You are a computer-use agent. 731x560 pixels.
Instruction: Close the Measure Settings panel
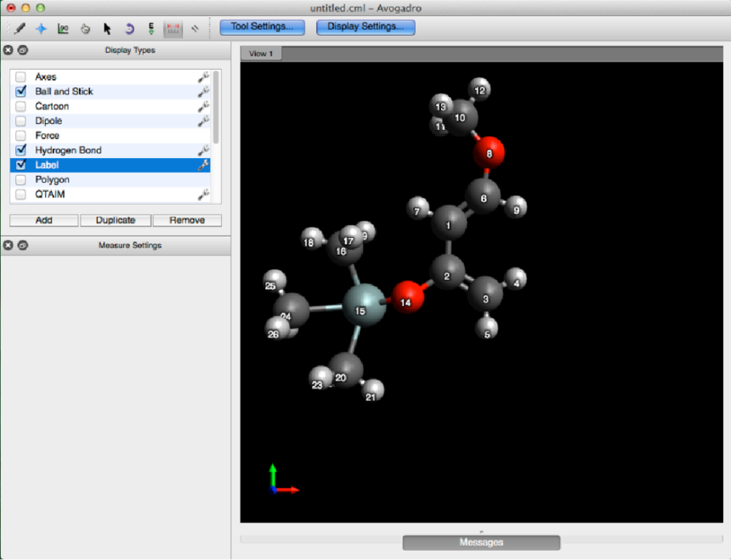[8, 246]
